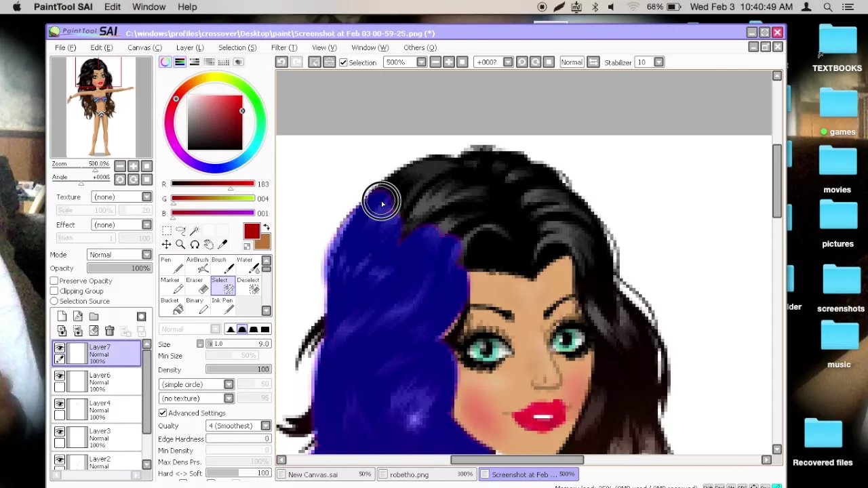868x488 pixels.
Task: Select the Ink Pen tool
Action: pos(222,306)
